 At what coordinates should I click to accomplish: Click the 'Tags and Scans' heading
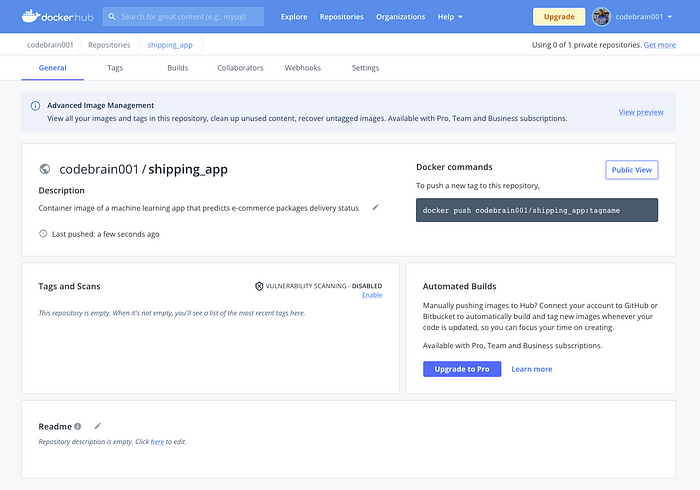69,286
